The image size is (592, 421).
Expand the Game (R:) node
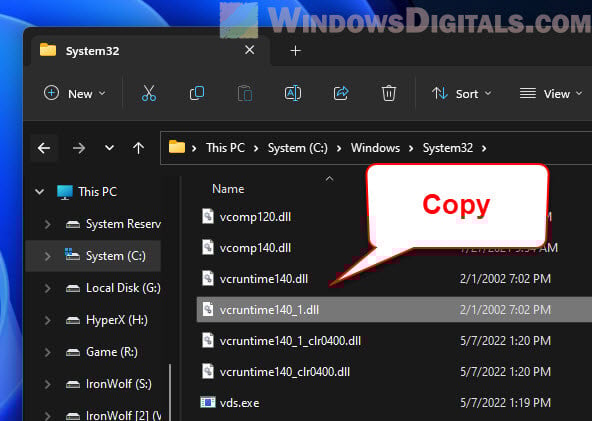pos(47,352)
